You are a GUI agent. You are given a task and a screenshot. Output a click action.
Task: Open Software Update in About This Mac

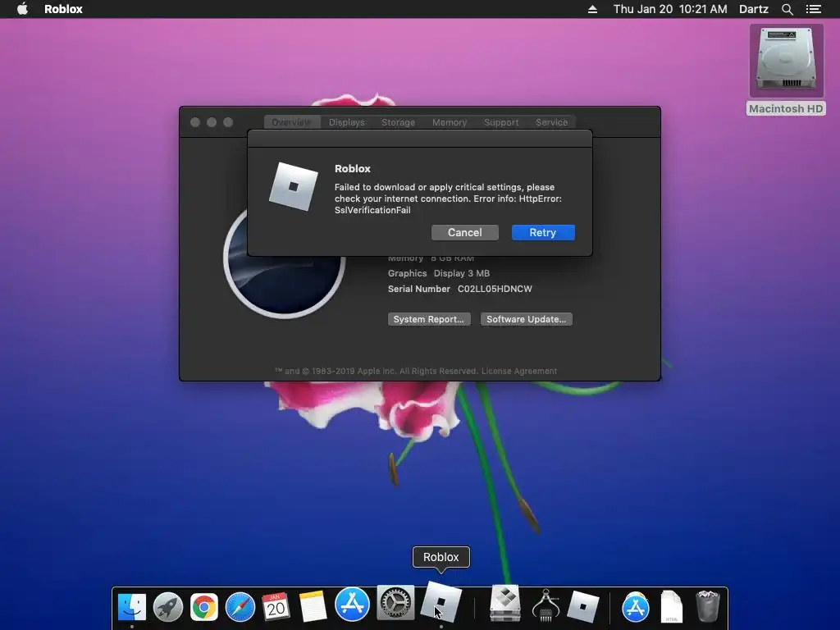pos(526,319)
